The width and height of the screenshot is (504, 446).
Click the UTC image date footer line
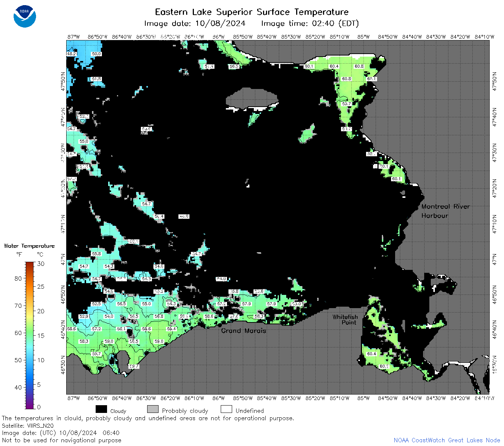click(61, 433)
